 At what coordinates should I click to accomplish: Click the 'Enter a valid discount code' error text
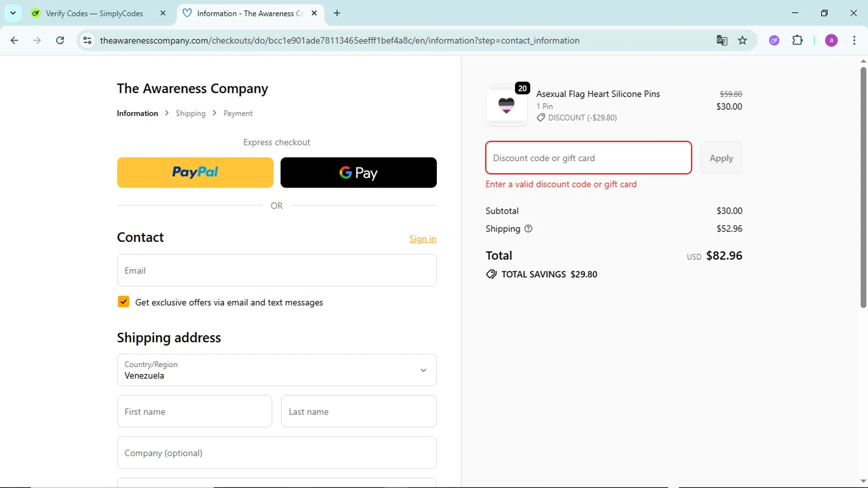tap(561, 184)
